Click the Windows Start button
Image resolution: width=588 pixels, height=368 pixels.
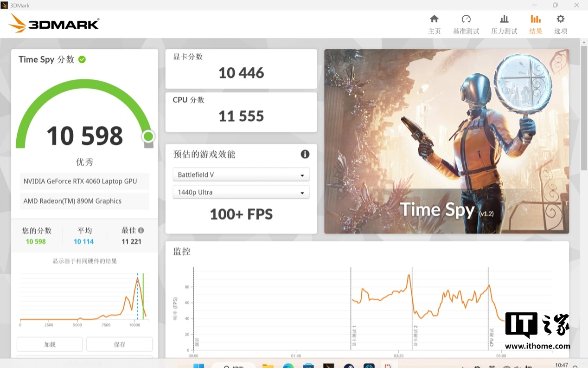pos(198,366)
